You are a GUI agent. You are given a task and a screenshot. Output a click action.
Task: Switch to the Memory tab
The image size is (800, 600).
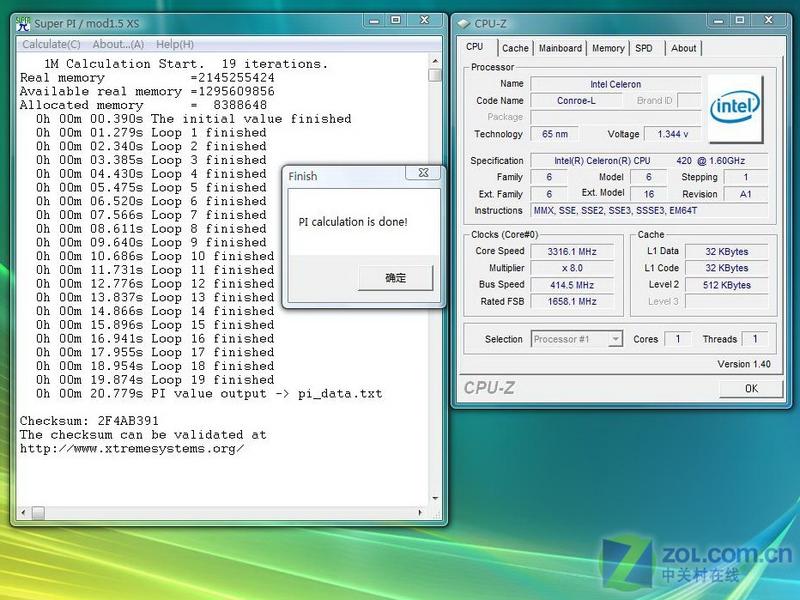point(608,48)
